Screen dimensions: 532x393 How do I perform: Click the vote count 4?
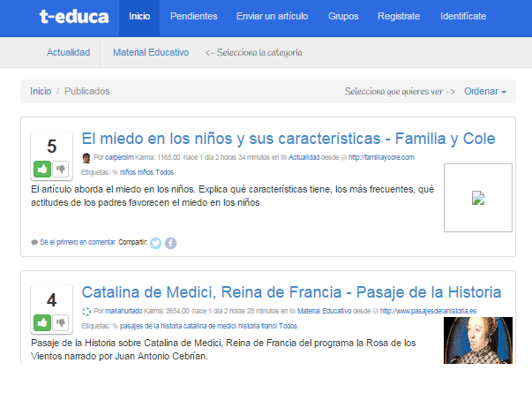(x=51, y=300)
